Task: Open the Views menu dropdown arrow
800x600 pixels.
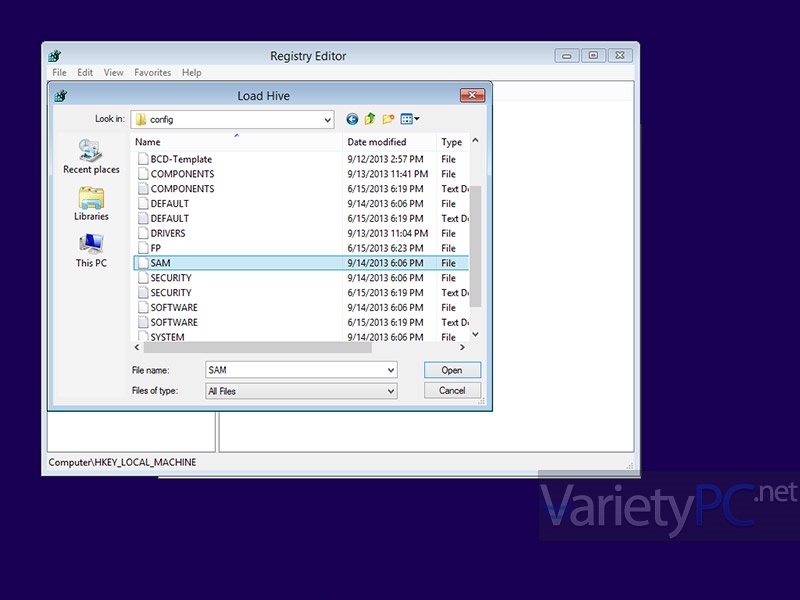Action: click(x=415, y=119)
